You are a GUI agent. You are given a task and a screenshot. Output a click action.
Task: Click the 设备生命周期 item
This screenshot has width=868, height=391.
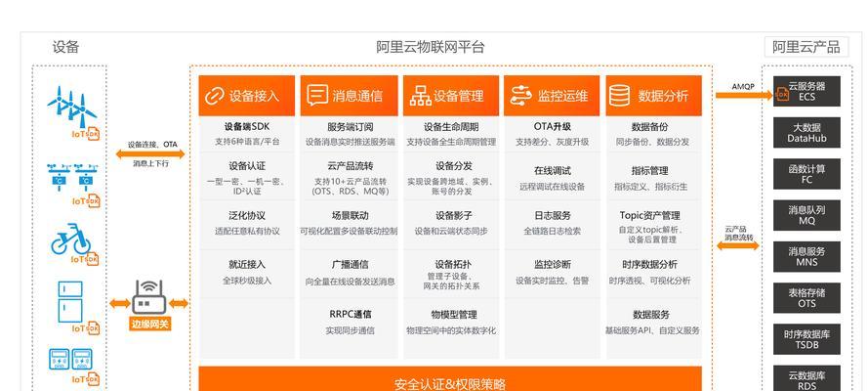pos(451,126)
